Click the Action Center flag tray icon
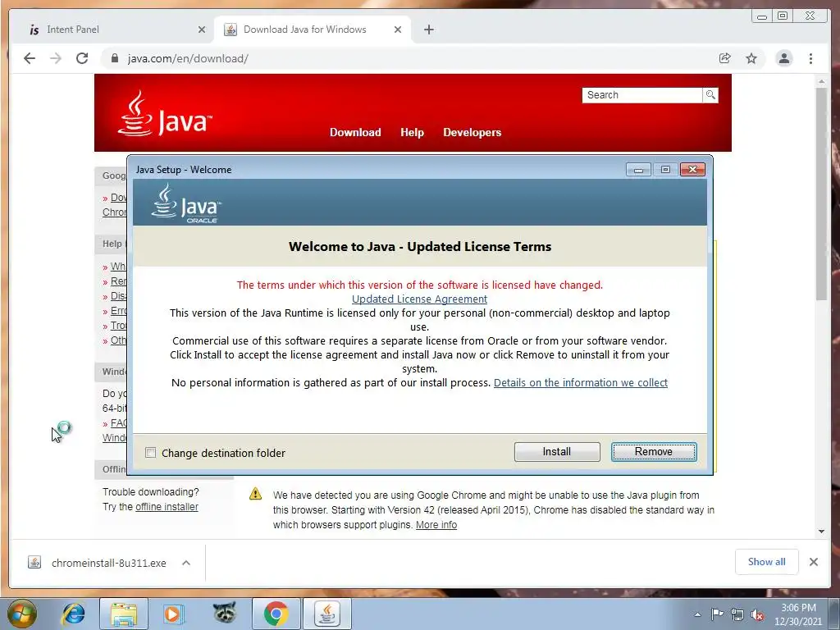Viewport: 840px width, 630px height. 717,614
